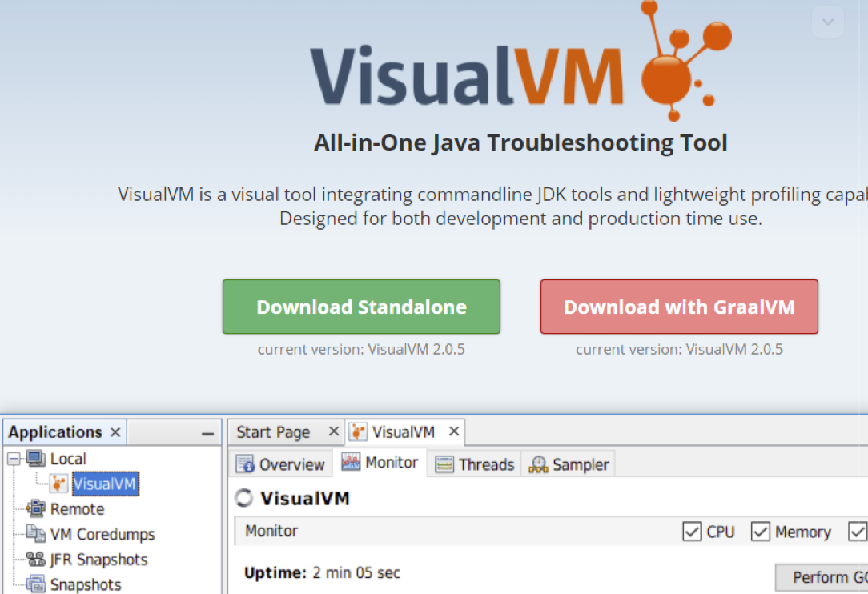Viewport: 868px width, 594px height.
Task: Click the JFR Snapshots icon
Action: [36, 560]
